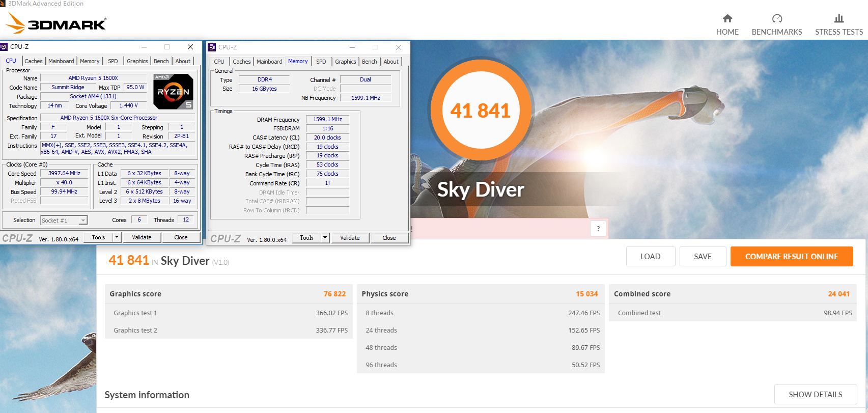Click the Ryzen 5 logo image
868x413 pixels.
coord(173,92)
